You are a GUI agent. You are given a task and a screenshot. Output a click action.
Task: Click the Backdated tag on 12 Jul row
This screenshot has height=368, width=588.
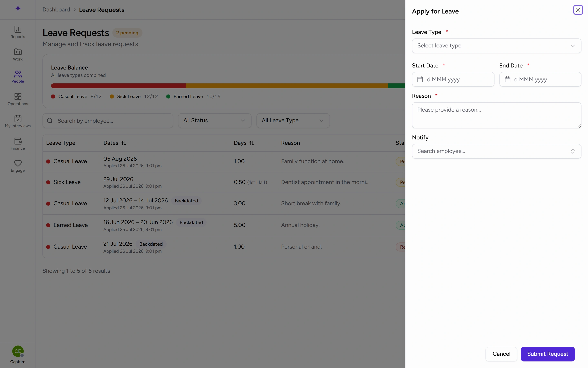tap(186, 201)
